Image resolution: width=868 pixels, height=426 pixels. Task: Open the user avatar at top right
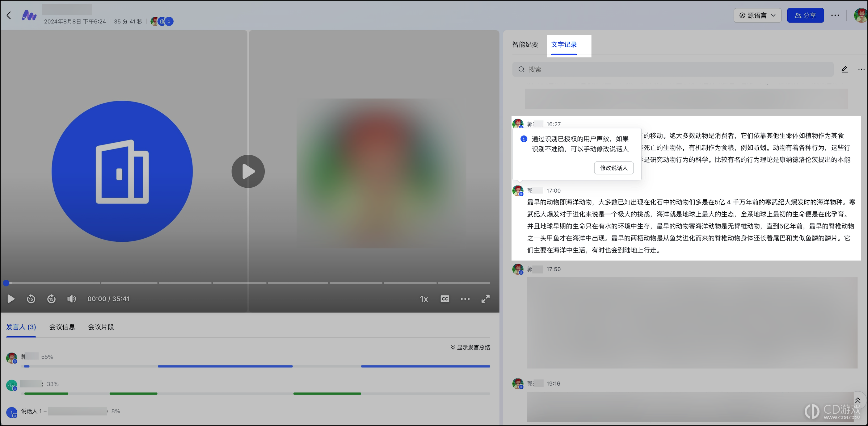[861, 15]
